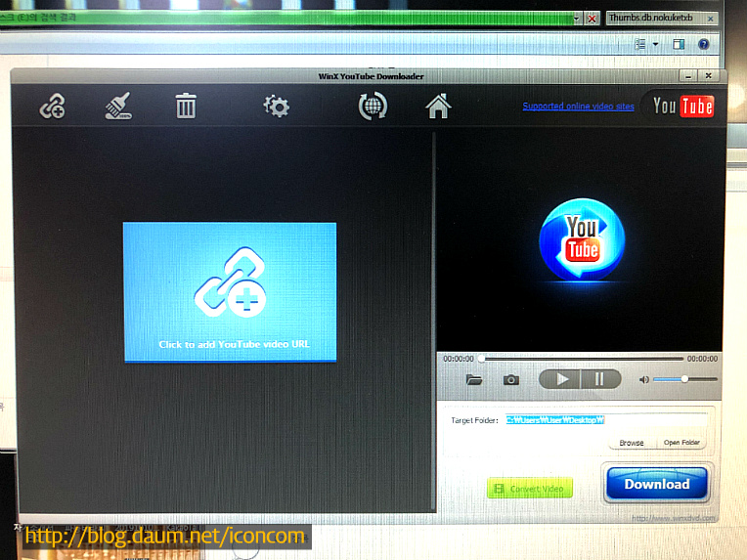Play the video preview

[560, 379]
